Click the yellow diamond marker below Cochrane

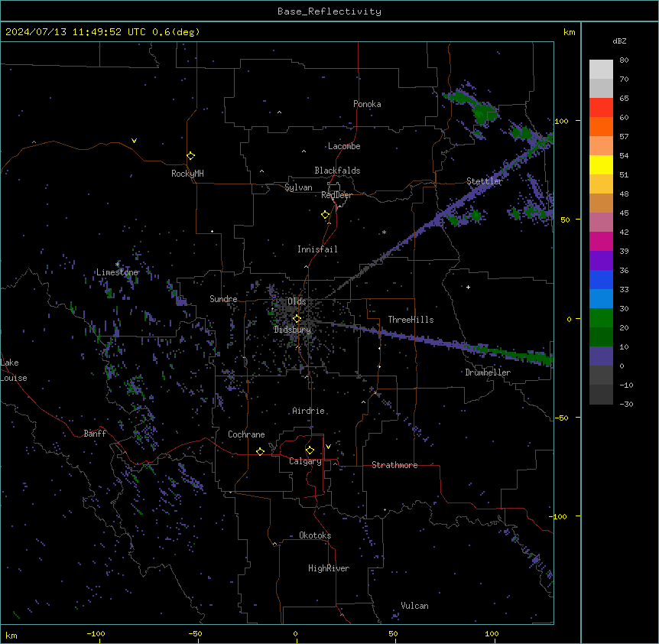[260, 451]
